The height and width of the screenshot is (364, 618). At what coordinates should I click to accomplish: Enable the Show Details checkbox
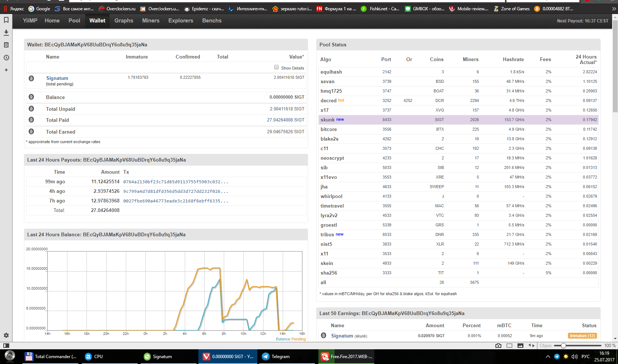pos(276,67)
